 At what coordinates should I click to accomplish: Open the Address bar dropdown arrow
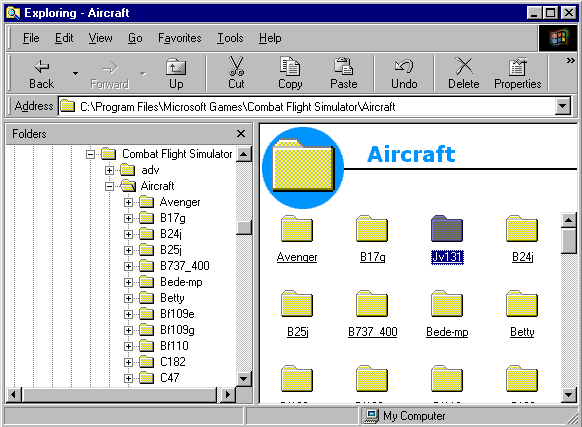click(563, 107)
